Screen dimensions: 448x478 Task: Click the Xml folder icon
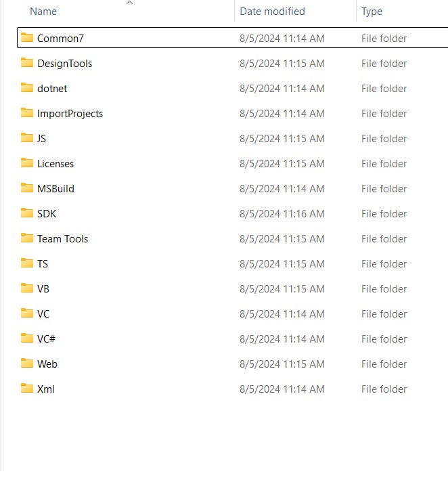coord(27,389)
